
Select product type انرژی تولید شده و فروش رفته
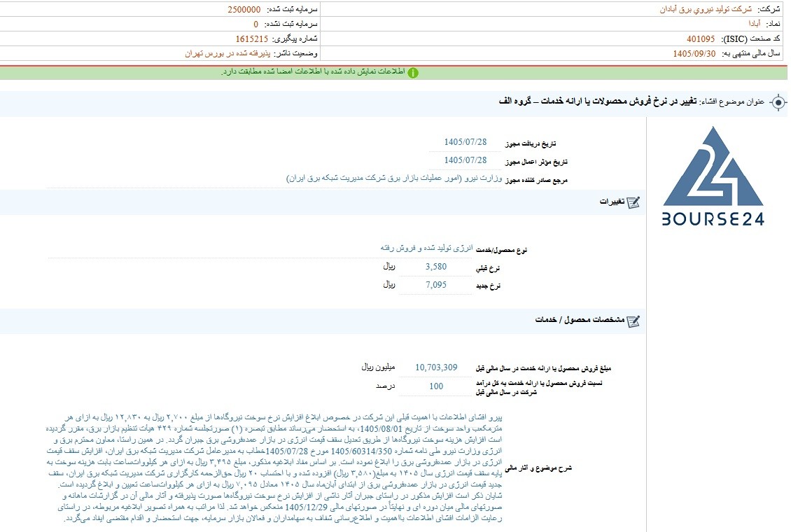pyautogui.click(x=427, y=248)
